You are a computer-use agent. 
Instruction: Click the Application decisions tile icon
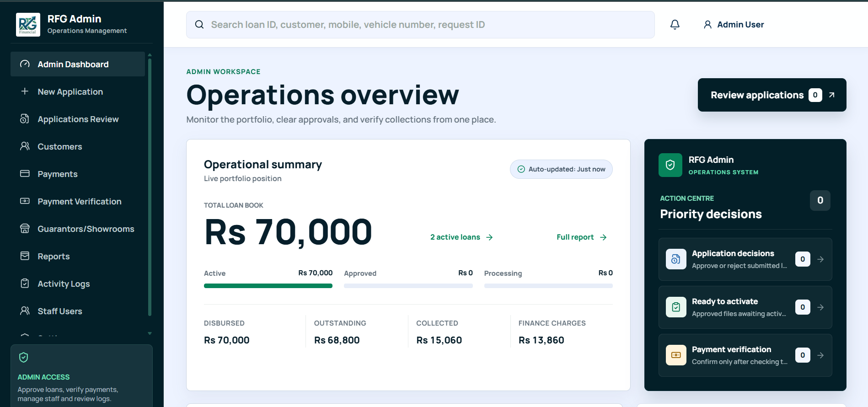click(676, 259)
